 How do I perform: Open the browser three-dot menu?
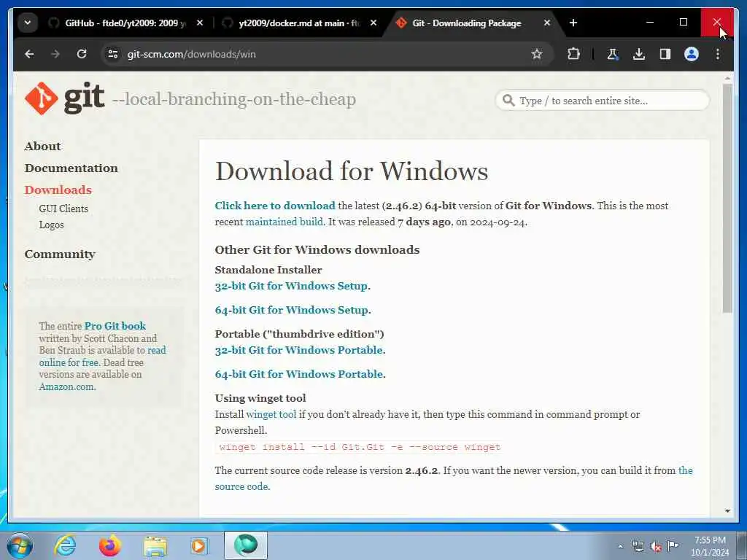tap(718, 54)
